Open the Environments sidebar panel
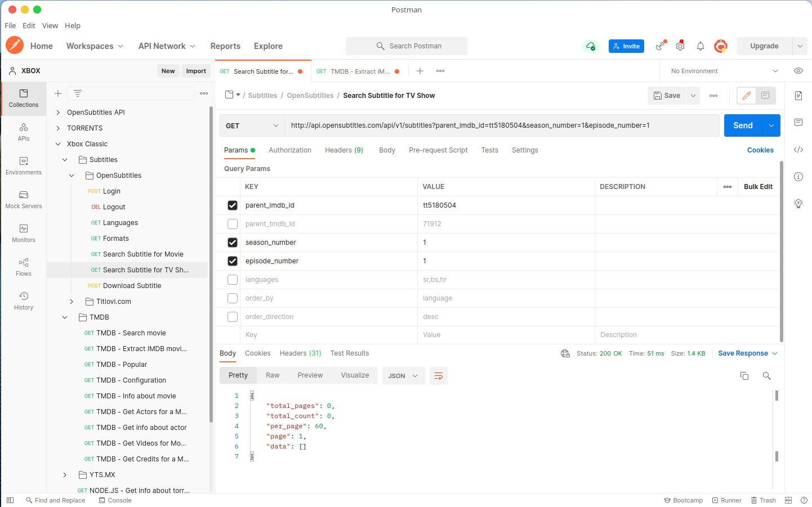 click(x=24, y=166)
